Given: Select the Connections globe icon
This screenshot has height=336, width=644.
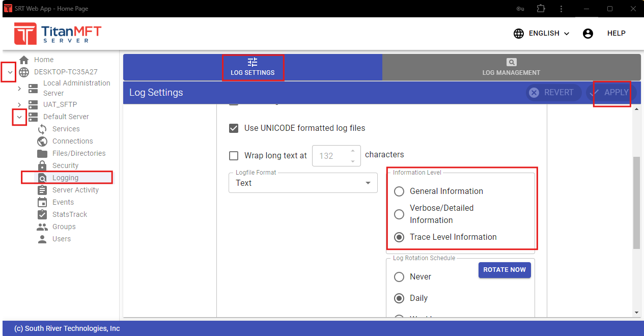Looking at the screenshot, I should (x=43, y=141).
